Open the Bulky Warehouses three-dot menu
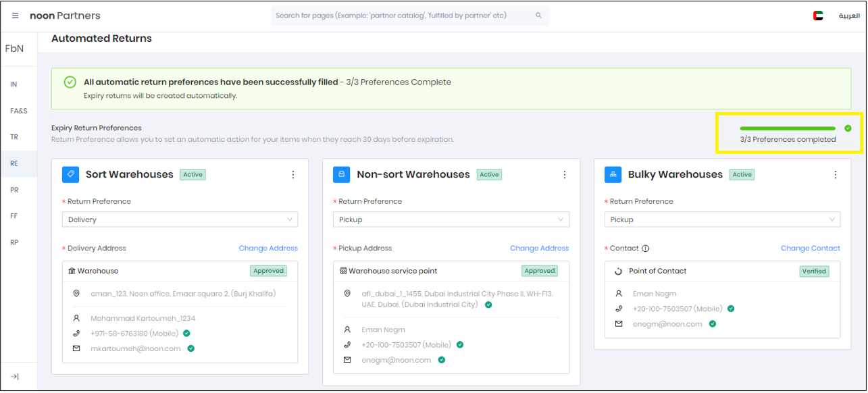The height and width of the screenshot is (393, 868). (836, 175)
